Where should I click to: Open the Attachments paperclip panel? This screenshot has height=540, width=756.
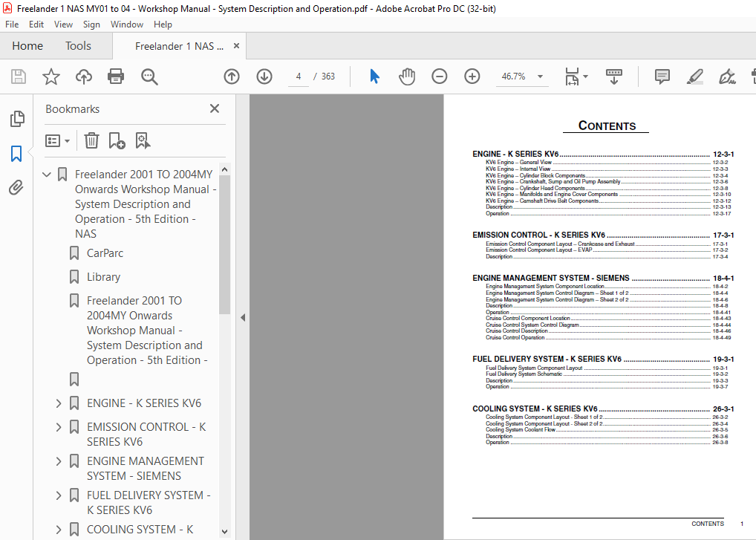[x=16, y=188]
